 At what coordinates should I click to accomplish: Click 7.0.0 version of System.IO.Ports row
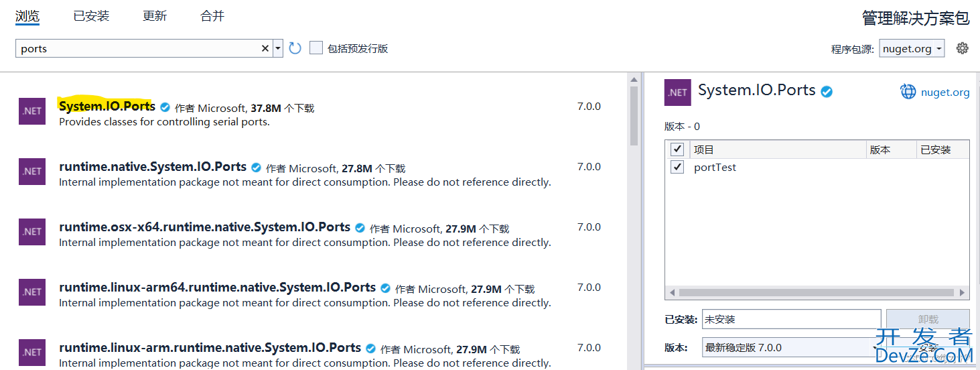589,107
